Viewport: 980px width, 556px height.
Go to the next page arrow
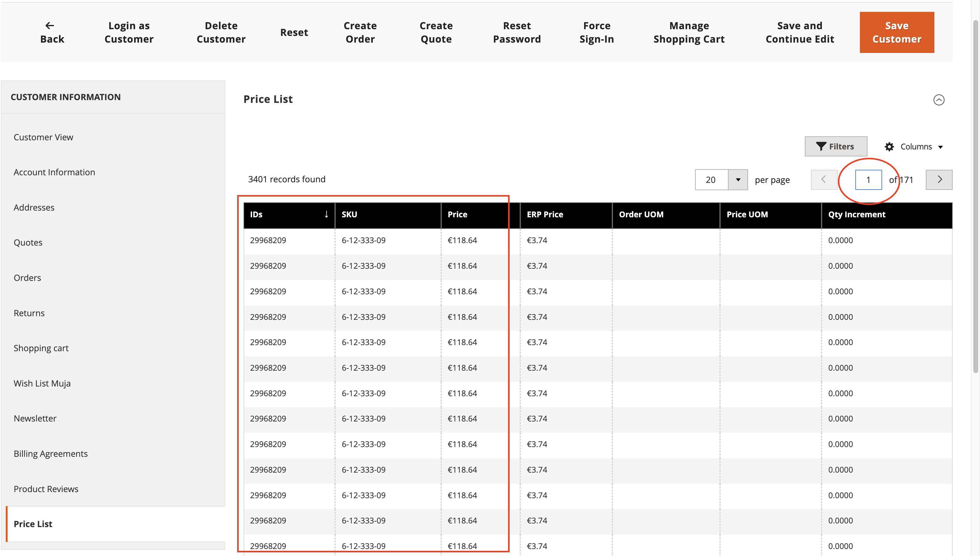(939, 180)
